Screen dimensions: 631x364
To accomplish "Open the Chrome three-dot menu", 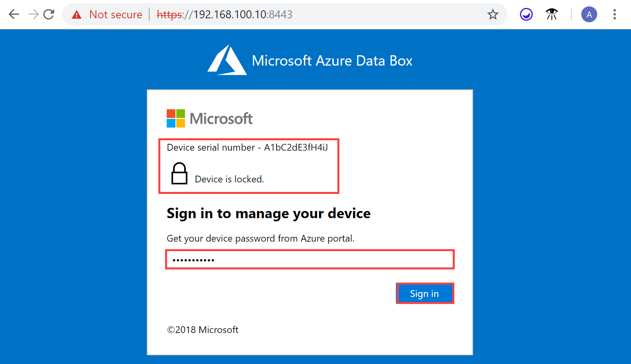I will pos(615,15).
